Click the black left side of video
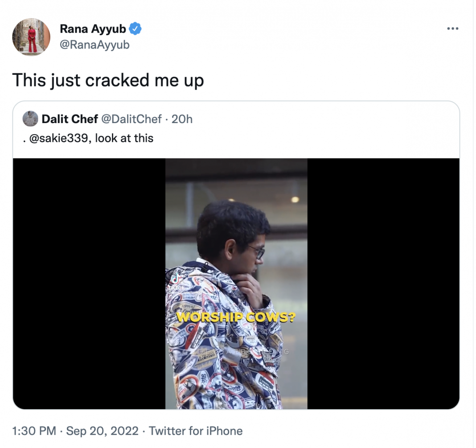The height and width of the screenshot is (448, 476). coord(89,284)
